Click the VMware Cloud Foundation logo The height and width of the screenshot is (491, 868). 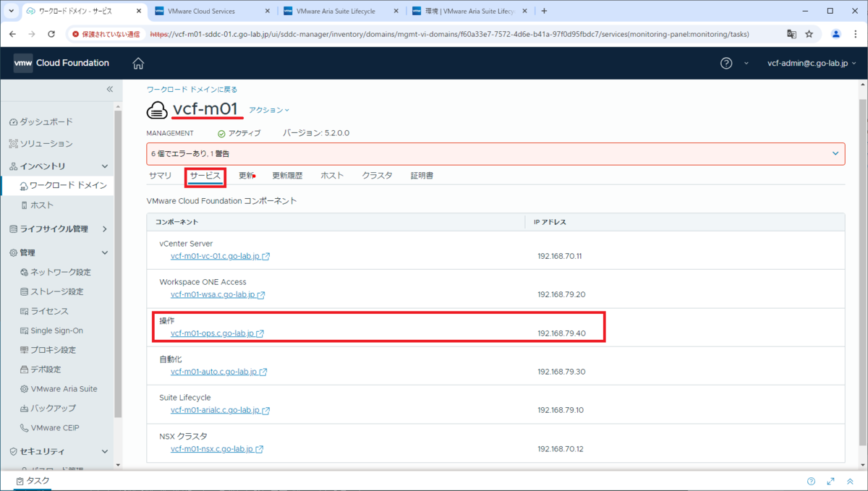point(61,63)
